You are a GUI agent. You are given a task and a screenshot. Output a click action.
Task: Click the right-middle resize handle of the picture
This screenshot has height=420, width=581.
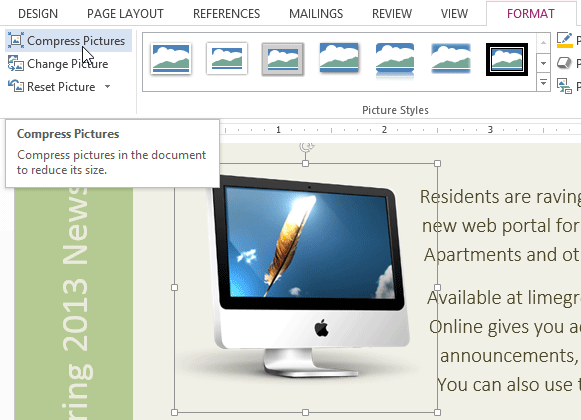coord(437,288)
